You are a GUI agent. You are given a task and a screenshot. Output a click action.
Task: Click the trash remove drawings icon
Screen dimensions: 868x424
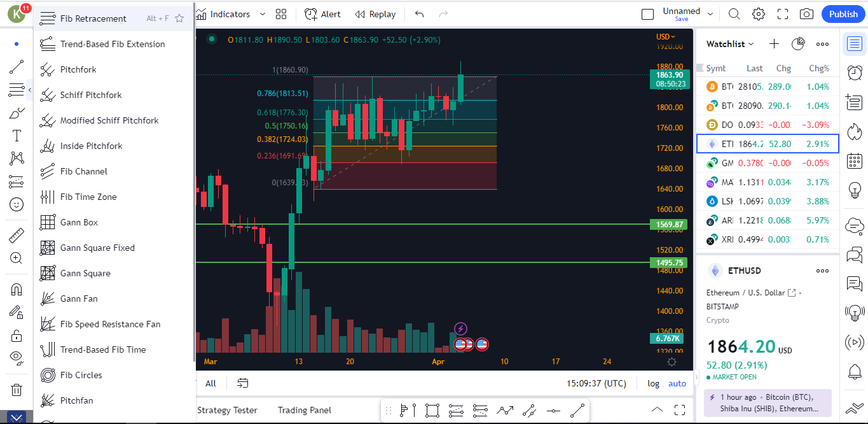click(17, 390)
